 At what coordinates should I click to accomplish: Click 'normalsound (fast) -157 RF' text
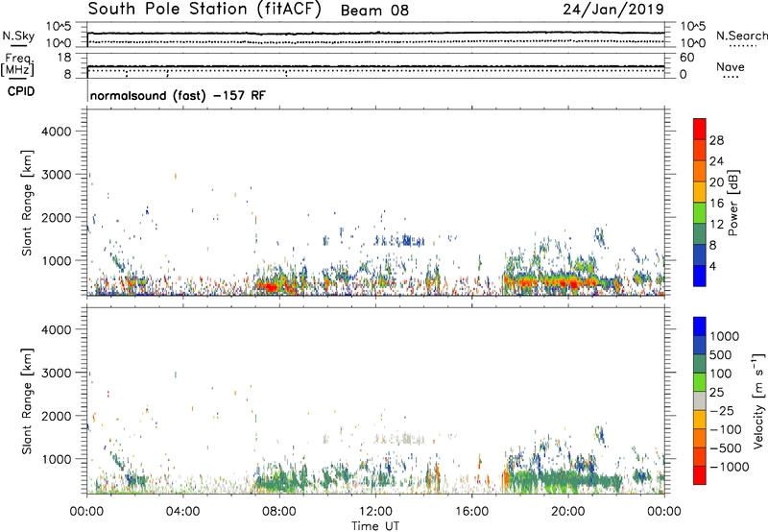point(178,95)
